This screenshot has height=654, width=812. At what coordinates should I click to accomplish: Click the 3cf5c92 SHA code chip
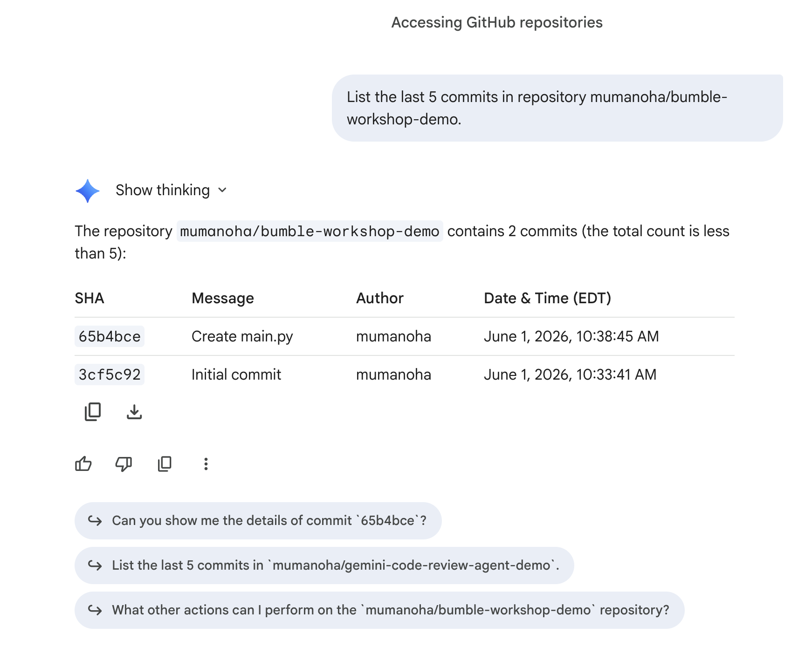pos(110,375)
